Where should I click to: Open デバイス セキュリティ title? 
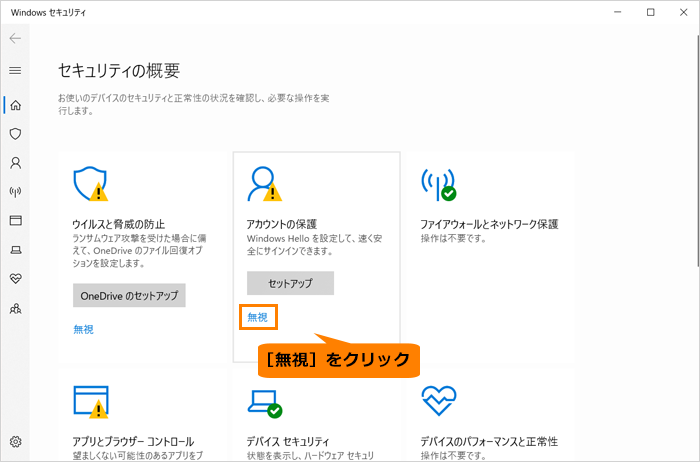pos(288,441)
